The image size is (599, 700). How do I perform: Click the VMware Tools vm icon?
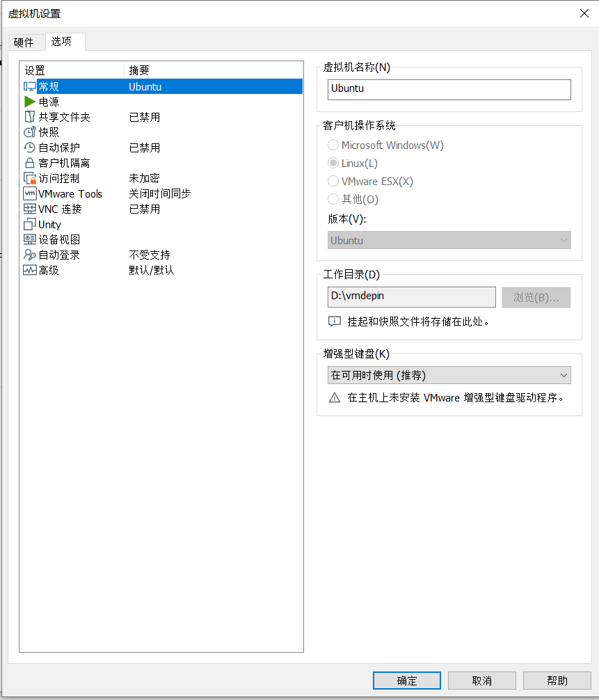(29, 193)
